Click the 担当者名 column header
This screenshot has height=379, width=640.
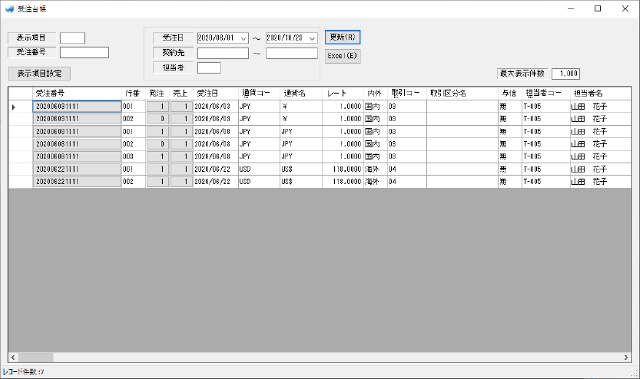pos(600,93)
